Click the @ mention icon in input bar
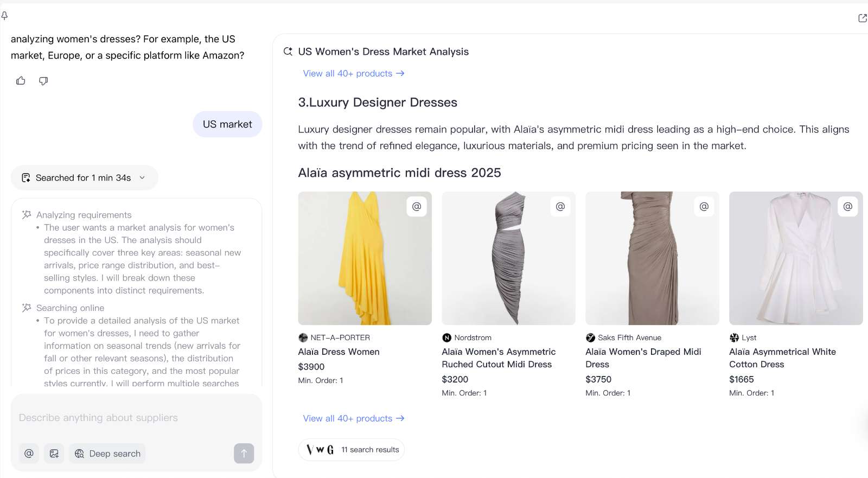The height and width of the screenshot is (478, 868). pos(29,454)
